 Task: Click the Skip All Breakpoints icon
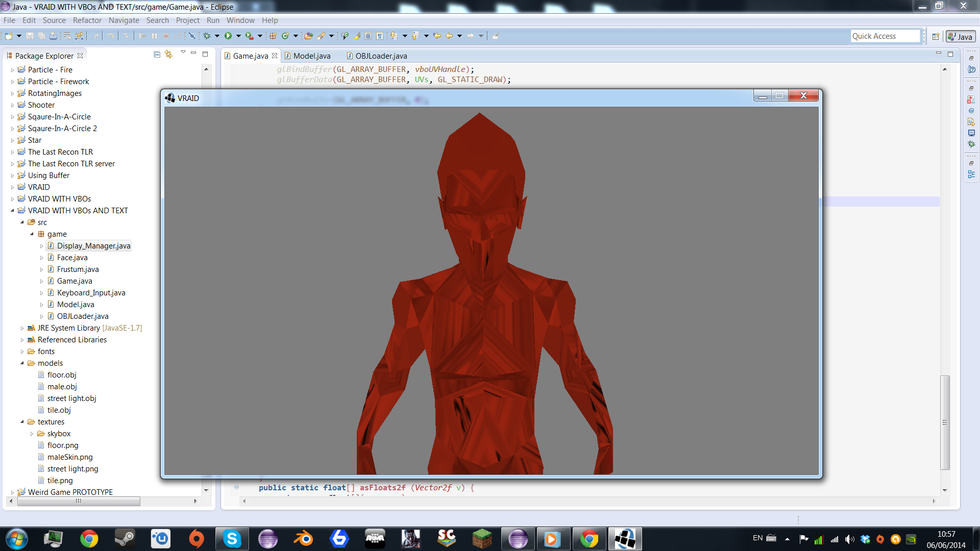[192, 36]
